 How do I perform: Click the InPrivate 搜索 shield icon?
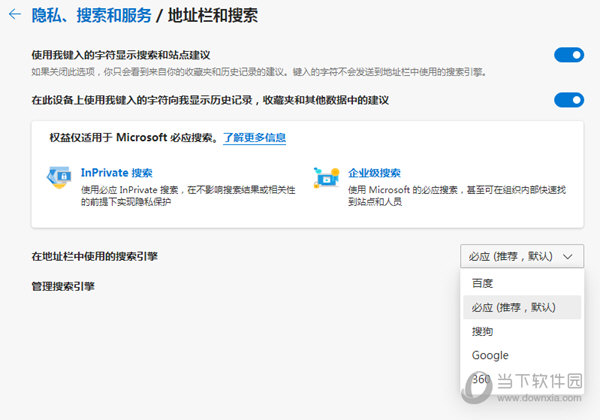coord(59,177)
